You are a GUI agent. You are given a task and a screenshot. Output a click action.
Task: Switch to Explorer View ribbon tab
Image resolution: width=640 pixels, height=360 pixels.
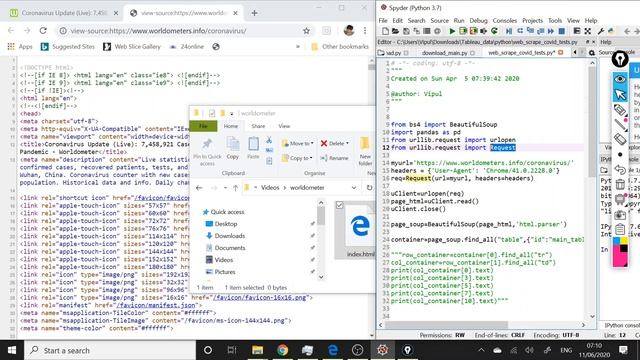[284, 126]
